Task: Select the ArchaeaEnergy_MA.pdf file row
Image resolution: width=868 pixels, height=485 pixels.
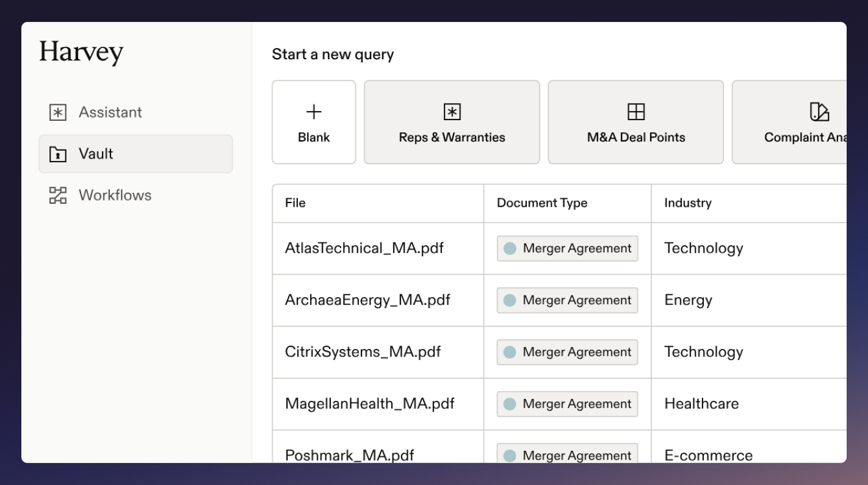Action: pyautogui.click(x=367, y=300)
